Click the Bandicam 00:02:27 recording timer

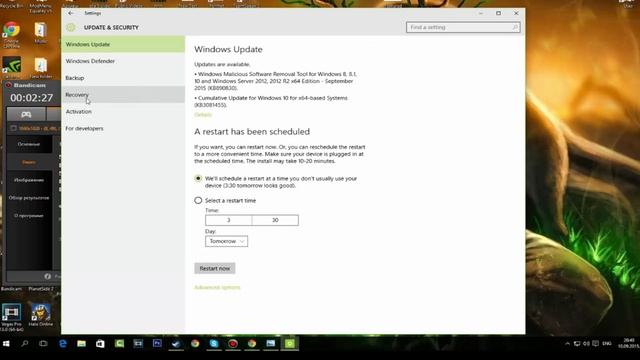(x=32, y=98)
